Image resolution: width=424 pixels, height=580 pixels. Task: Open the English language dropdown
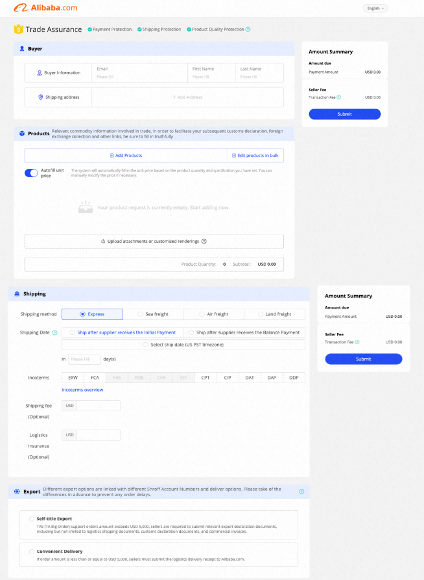[375, 8]
